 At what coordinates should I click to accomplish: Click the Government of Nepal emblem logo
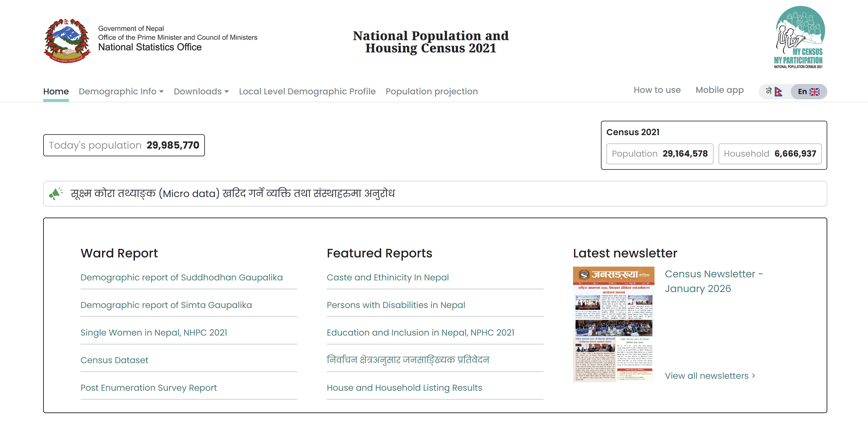[x=67, y=40]
